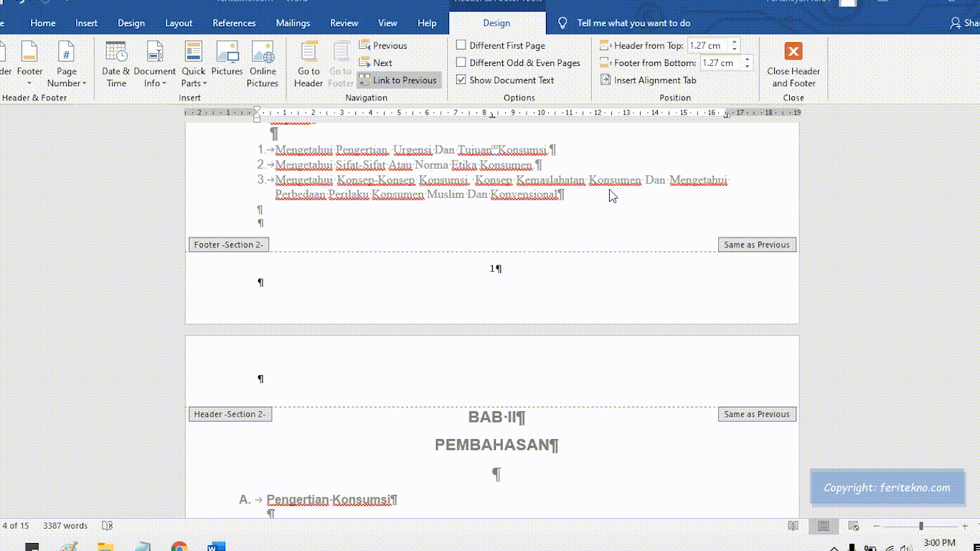The image size is (980, 551).
Task: Decrease Header from Top value
Action: pos(734,49)
